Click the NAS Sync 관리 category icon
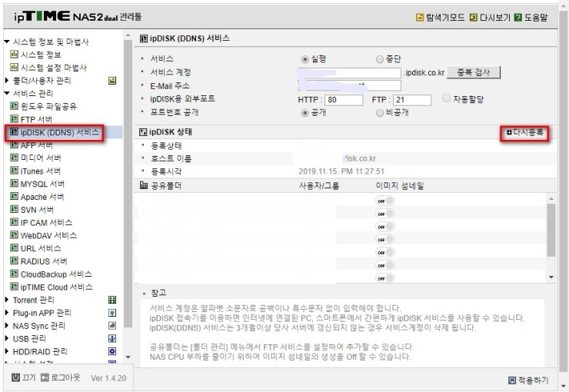 pyautogui.click(x=112, y=325)
